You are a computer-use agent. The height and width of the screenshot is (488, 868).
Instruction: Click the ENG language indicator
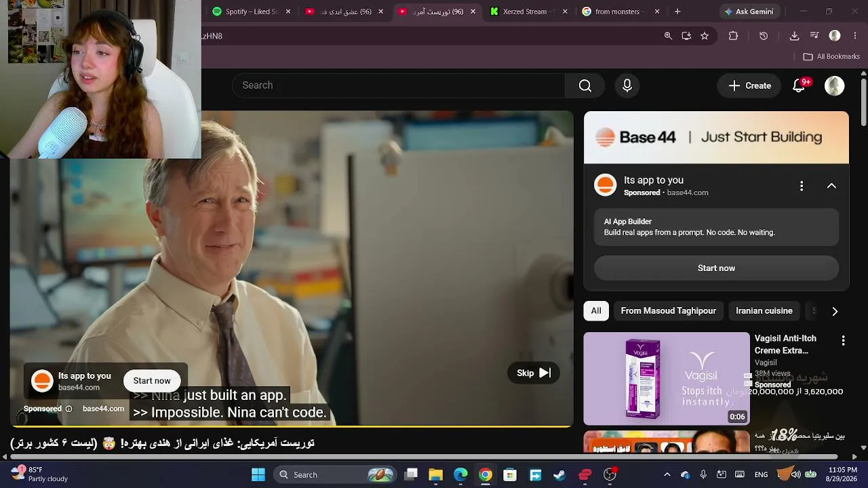point(761,475)
